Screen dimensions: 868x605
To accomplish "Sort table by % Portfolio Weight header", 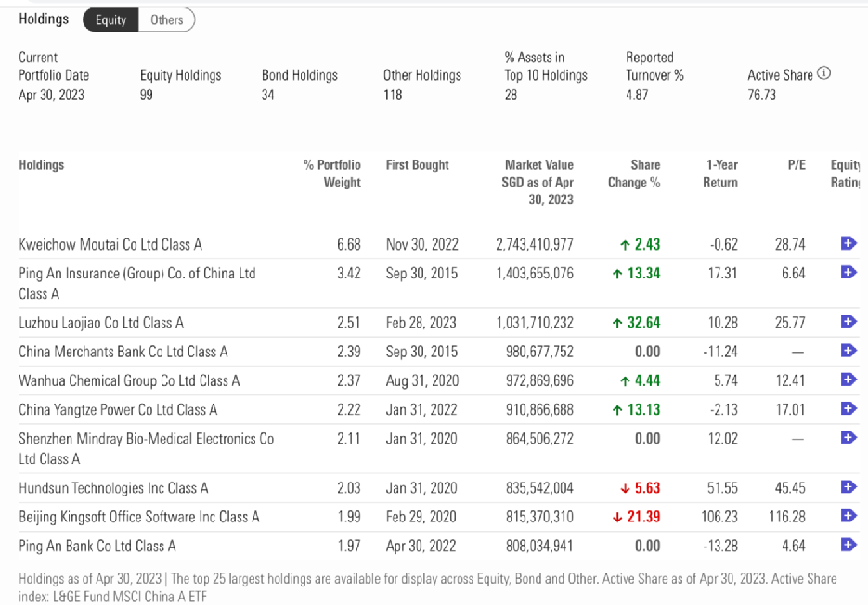I will (332, 174).
